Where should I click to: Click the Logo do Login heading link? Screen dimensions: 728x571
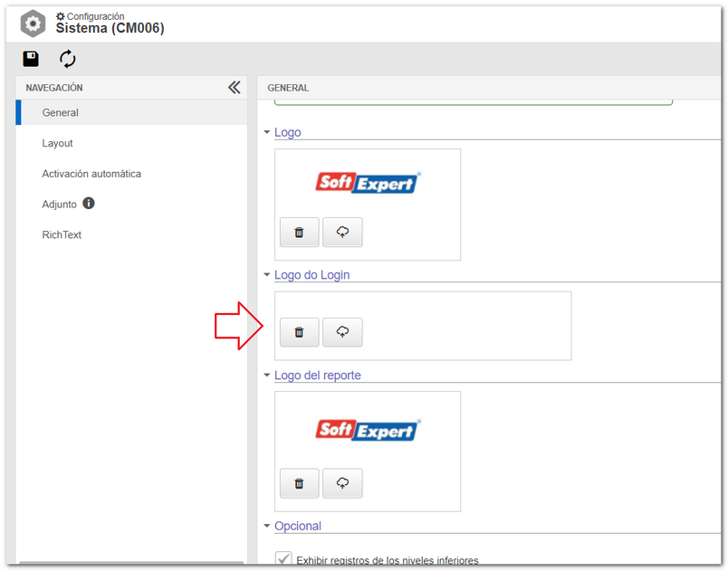312,275
